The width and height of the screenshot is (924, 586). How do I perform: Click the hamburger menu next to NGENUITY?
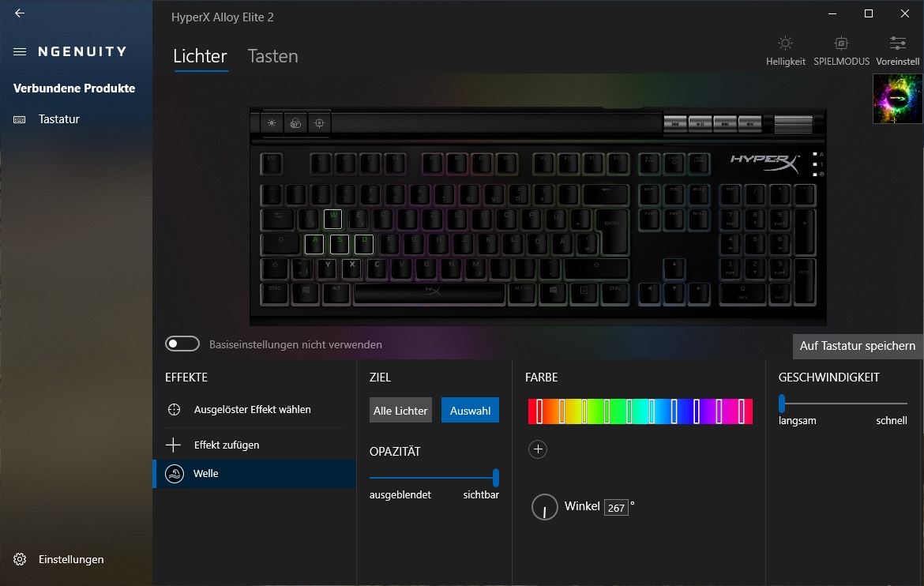[20, 52]
